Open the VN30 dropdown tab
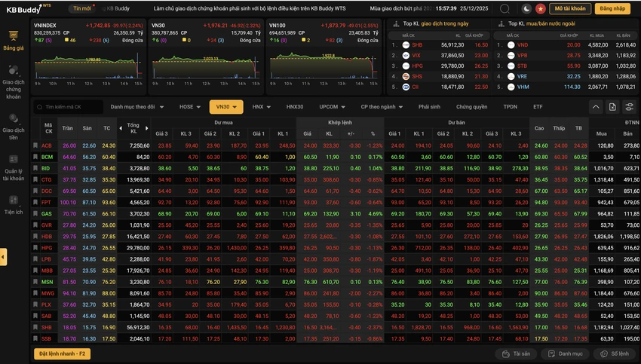Viewport: 641px width, 364px height. (226, 107)
